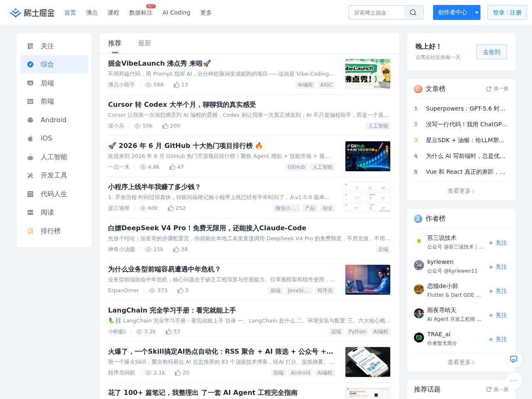Open ranked article Superpowers：GPT-5.6
532x399 pixels.
(x=465, y=108)
